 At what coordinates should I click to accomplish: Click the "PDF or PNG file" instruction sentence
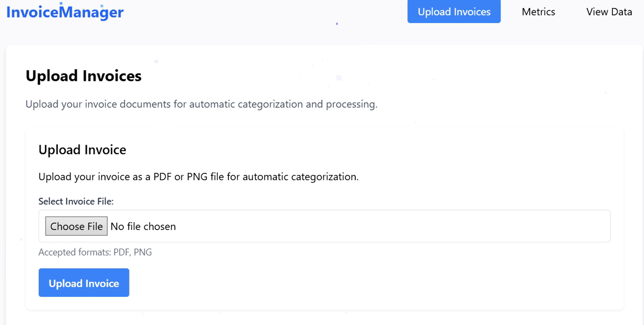click(198, 177)
